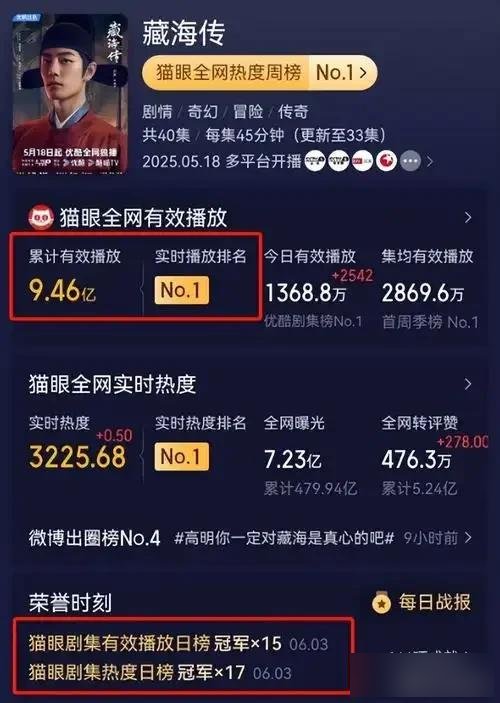Expand 猫眼全网有效播放 section arrow

coord(468,217)
